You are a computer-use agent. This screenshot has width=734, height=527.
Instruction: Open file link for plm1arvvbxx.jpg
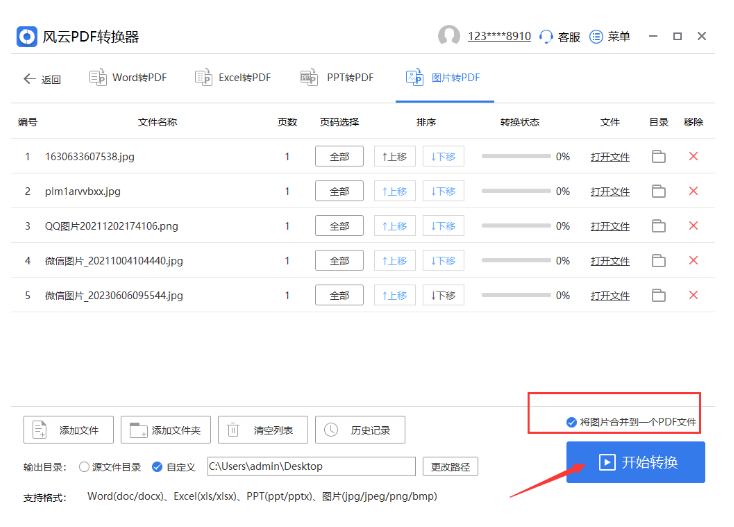(610, 191)
